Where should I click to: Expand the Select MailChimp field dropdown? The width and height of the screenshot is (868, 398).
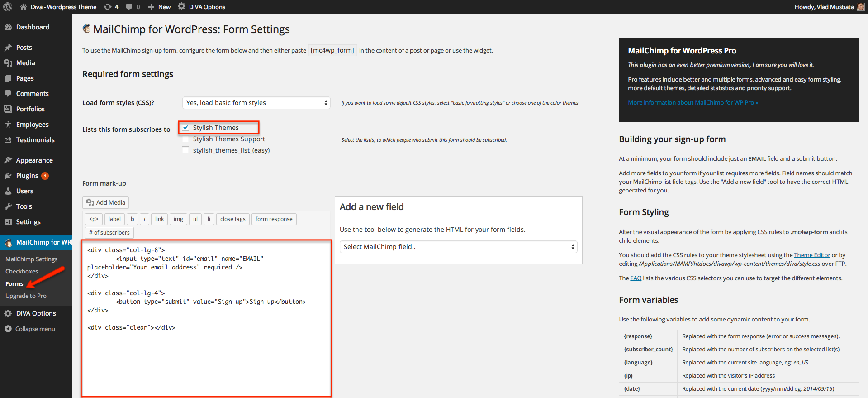pos(458,247)
